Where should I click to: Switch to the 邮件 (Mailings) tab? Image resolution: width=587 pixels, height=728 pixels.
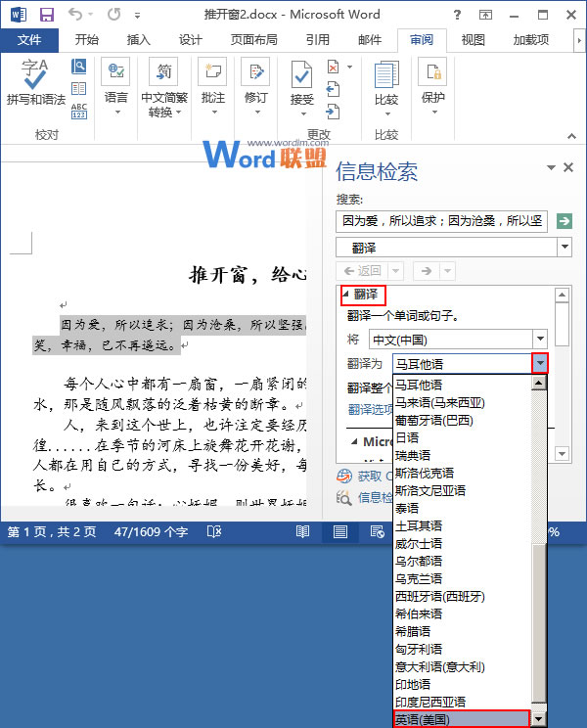tap(370, 40)
